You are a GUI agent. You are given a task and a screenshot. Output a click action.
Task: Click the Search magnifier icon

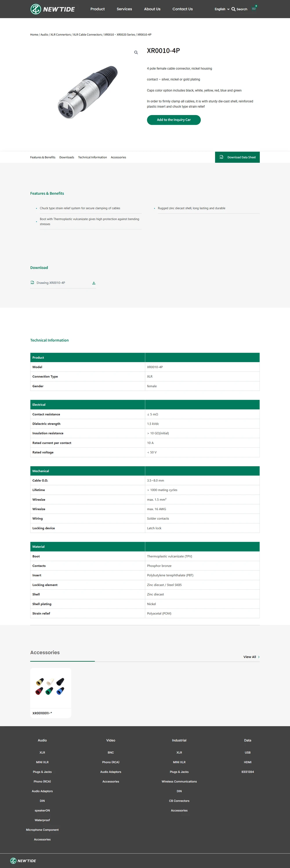tap(233, 9)
